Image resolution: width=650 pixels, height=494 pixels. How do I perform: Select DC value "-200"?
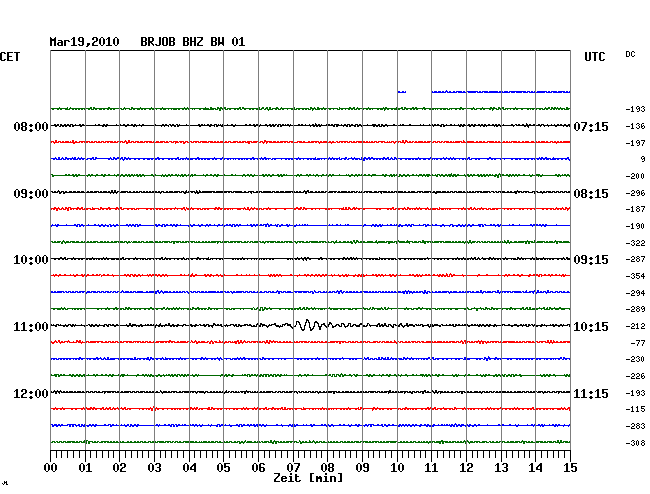click(635, 176)
